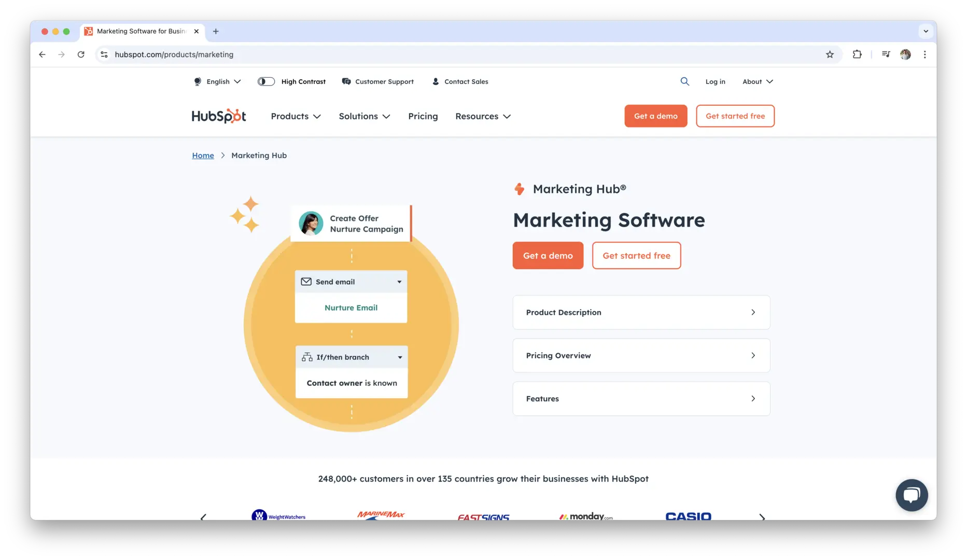Viewport: 967px width, 560px height.
Task: Click the Contact owner is known text
Action: (x=352, y=383)
